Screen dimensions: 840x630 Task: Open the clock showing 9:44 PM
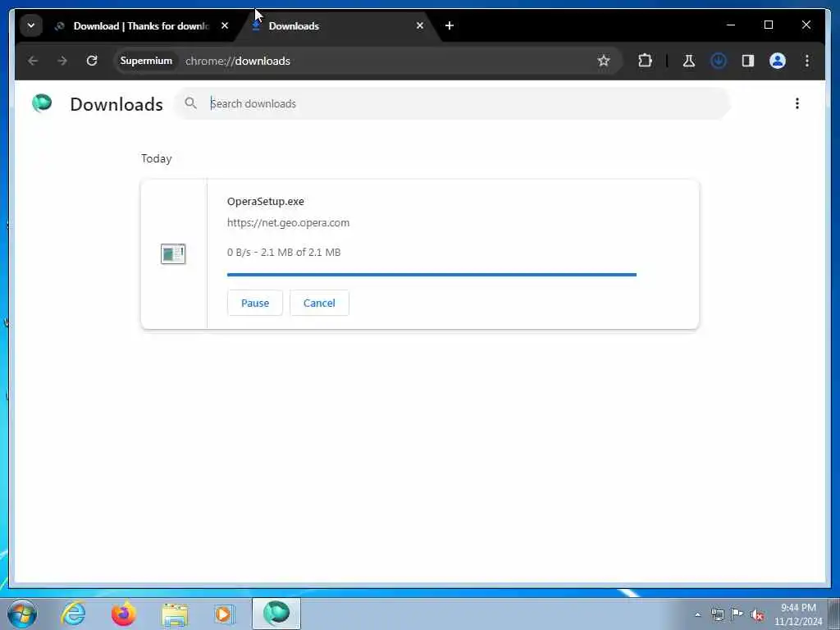click(798, 614)
